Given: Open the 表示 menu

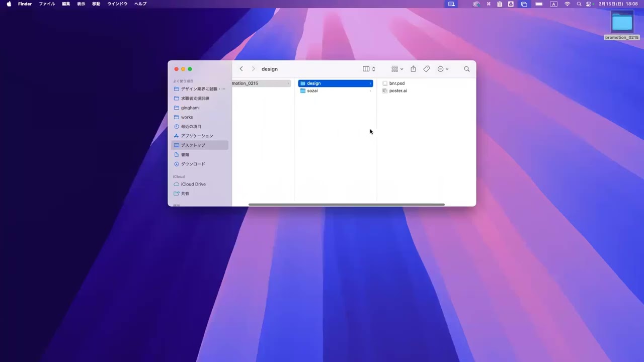Looking at the screenshot, I should pos(81,4).
